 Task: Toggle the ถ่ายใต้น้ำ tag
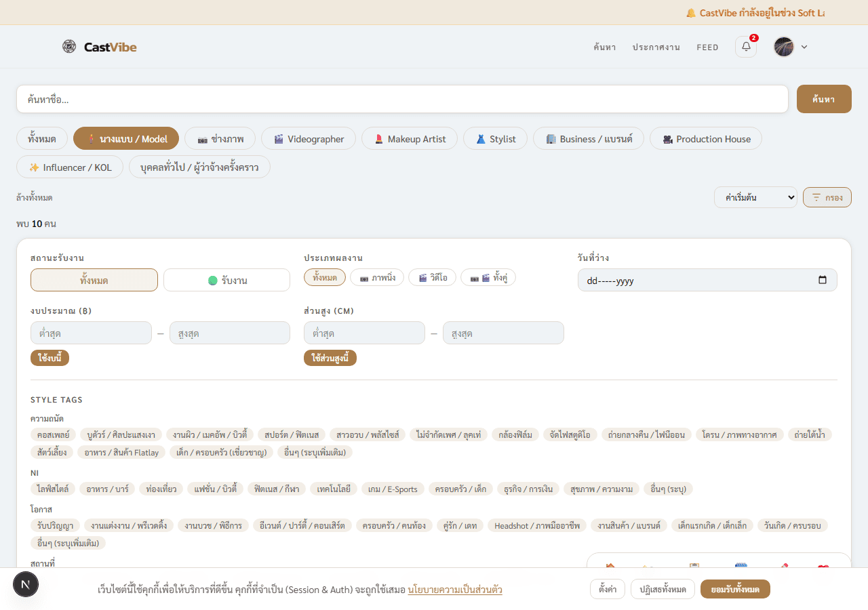pos(810,434)
